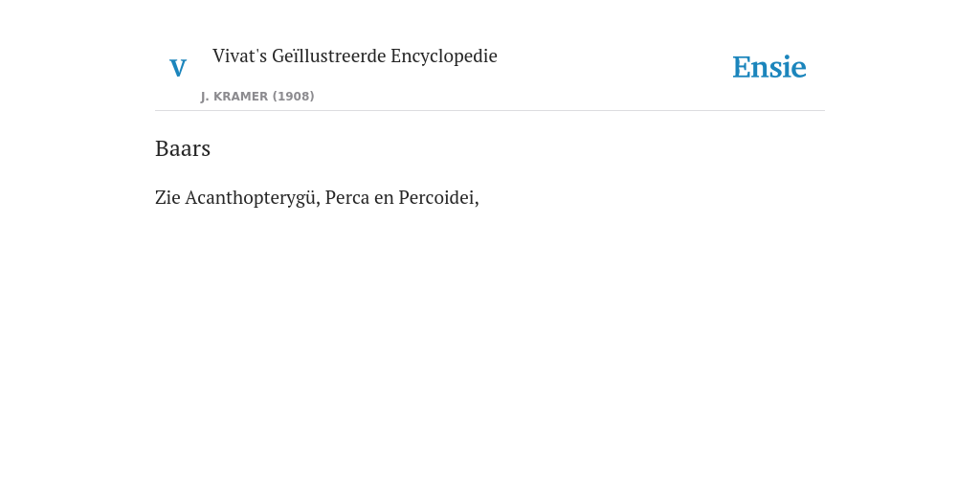Click the year (1908) beside the author
The image size is (980, 490).
pos(293,97)
